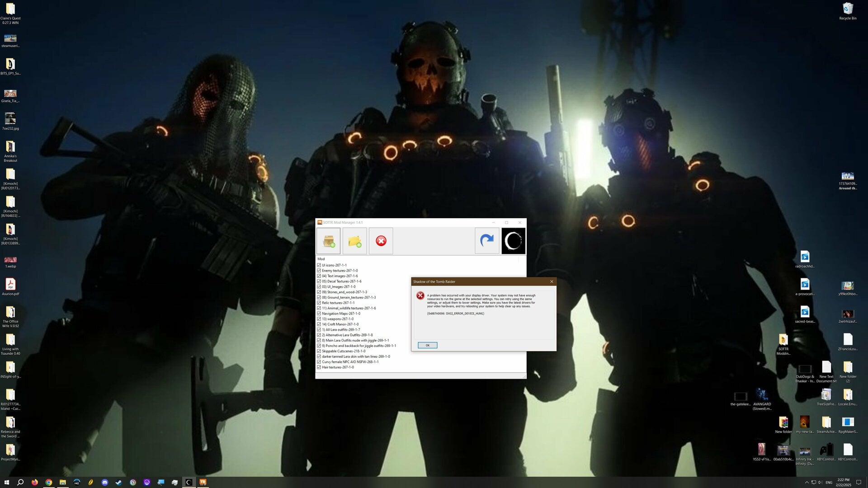
Task: Select the New Text Document.txt icon
Action: 826,372
